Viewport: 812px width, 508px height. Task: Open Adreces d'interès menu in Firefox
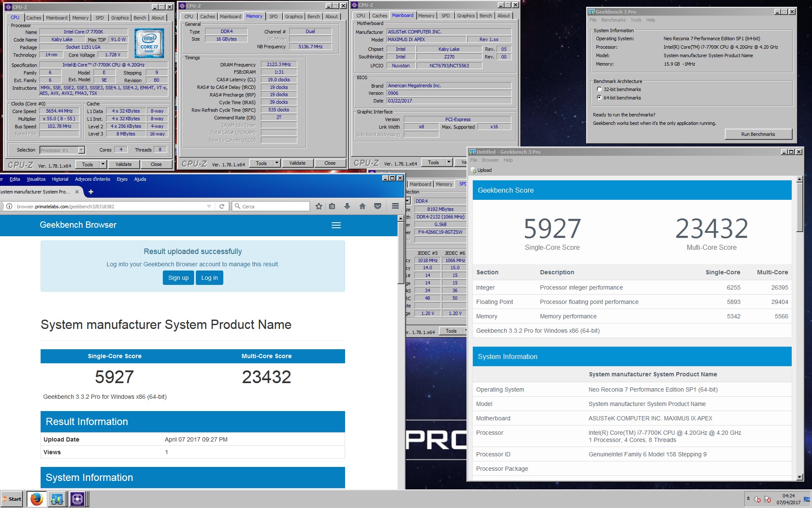tap(93, 179)
